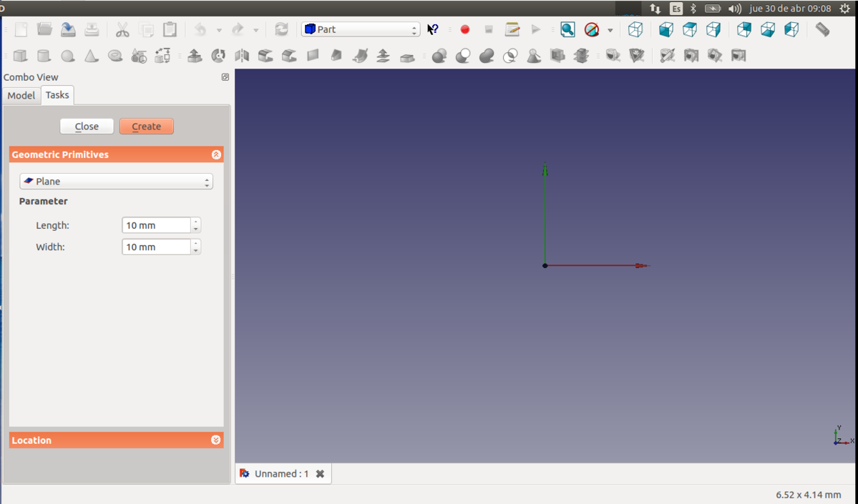Click the Fit All magnifier icon

click(x=567, y=29)
